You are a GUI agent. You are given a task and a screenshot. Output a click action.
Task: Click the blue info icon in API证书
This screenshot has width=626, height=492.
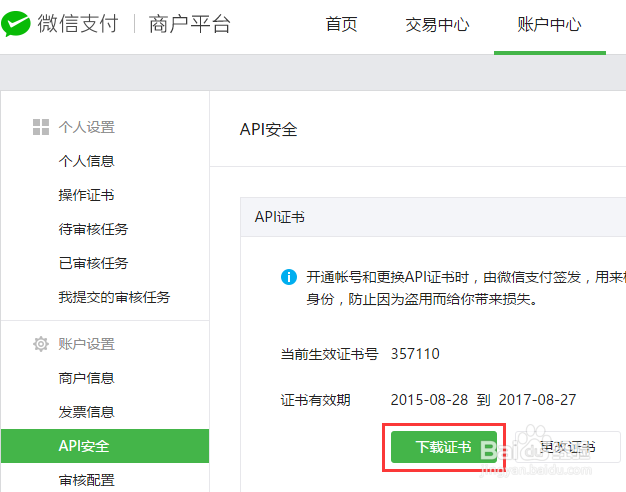[289, 277]
